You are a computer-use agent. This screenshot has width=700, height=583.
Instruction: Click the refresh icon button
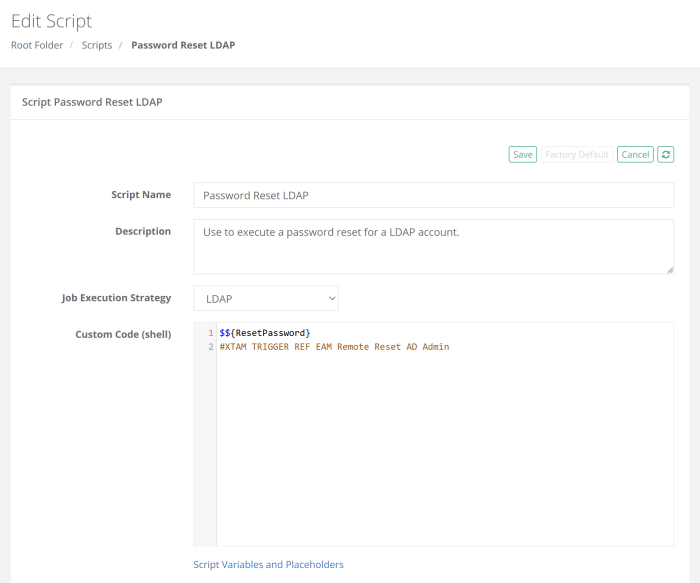[665, 154]
